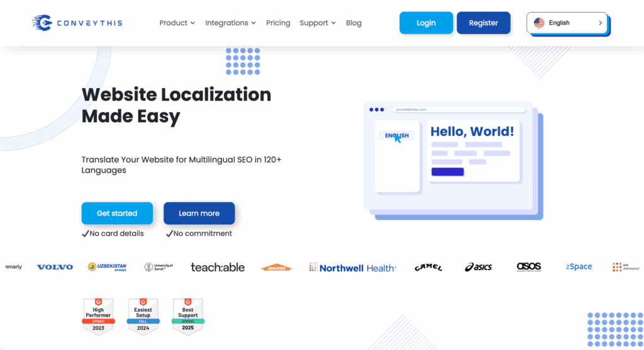This screenshot has height=350, width=644.
Task: Click the Servpro logo
Action: [277, 268]
